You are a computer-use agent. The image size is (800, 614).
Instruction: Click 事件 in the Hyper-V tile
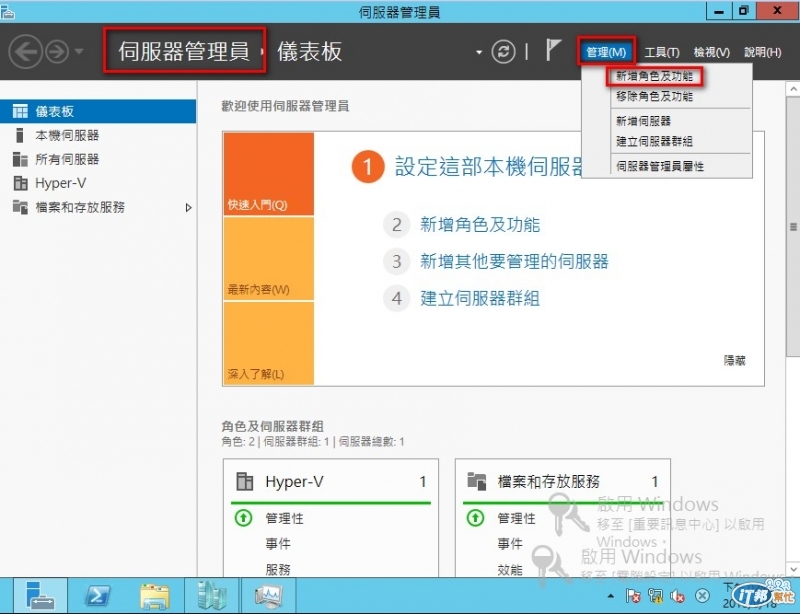278,544
